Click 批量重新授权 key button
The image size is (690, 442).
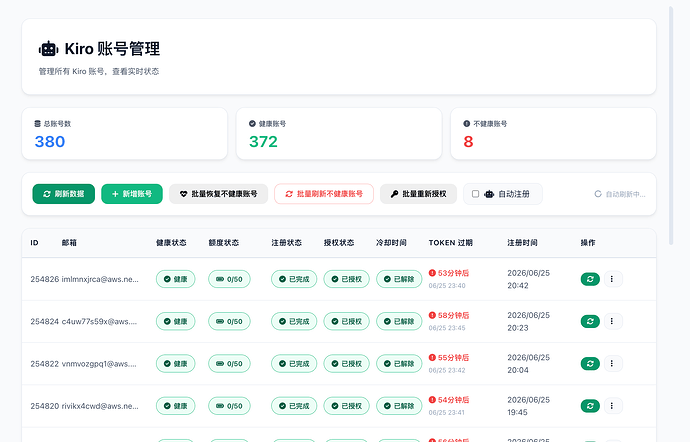(x=418, y=194)
